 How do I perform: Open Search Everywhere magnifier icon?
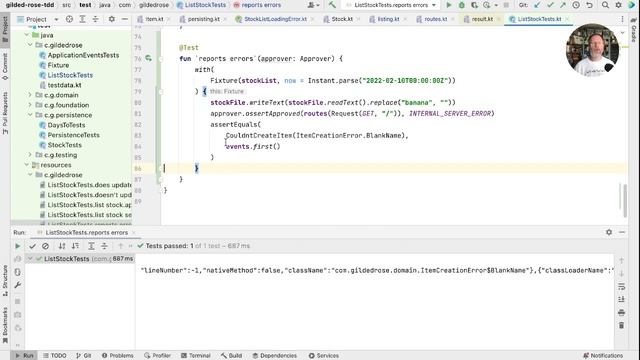click(x=605, y=5)
